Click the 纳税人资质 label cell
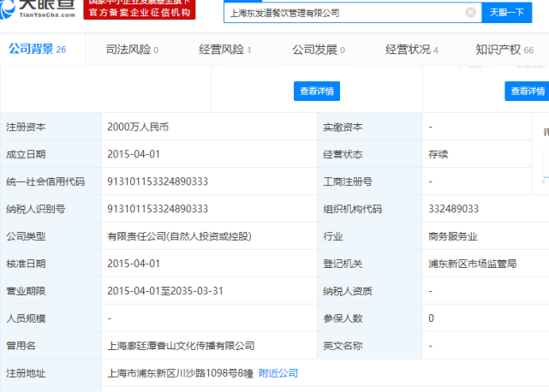Viewport: 549px width, 392px height. (370, 291)
